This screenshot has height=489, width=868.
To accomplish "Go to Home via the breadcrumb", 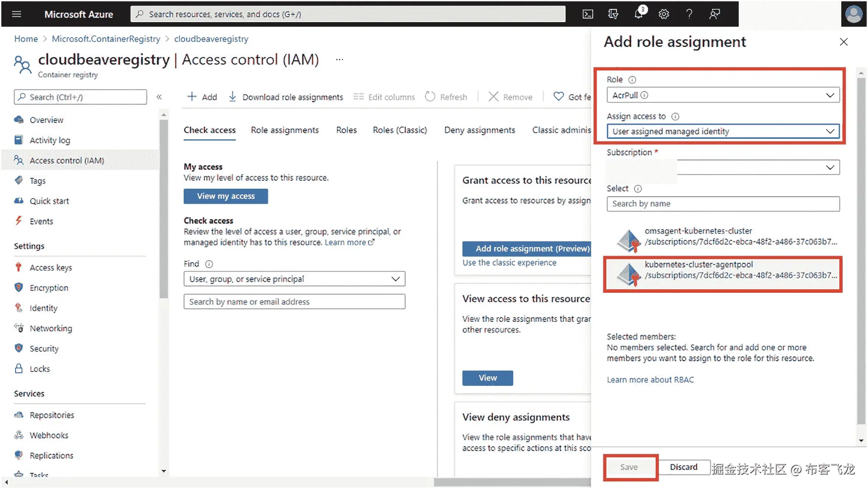I will (26, 39).
